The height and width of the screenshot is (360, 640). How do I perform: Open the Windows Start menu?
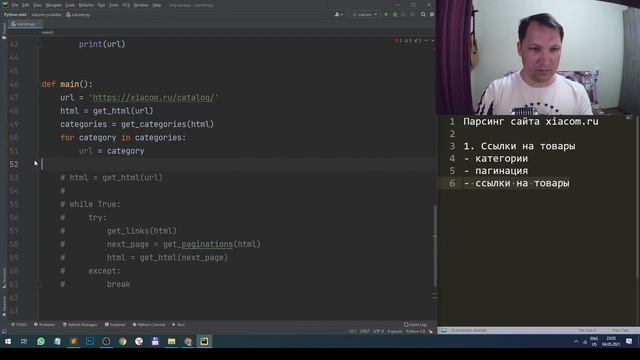coord(8,341)
